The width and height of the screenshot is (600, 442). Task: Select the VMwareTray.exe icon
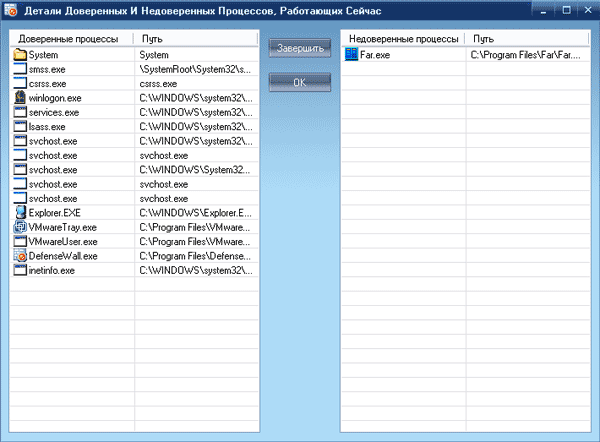(x=20, y=227)
